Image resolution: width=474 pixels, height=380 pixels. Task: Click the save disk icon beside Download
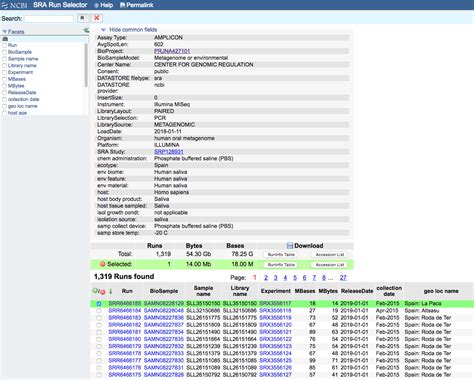290,246
